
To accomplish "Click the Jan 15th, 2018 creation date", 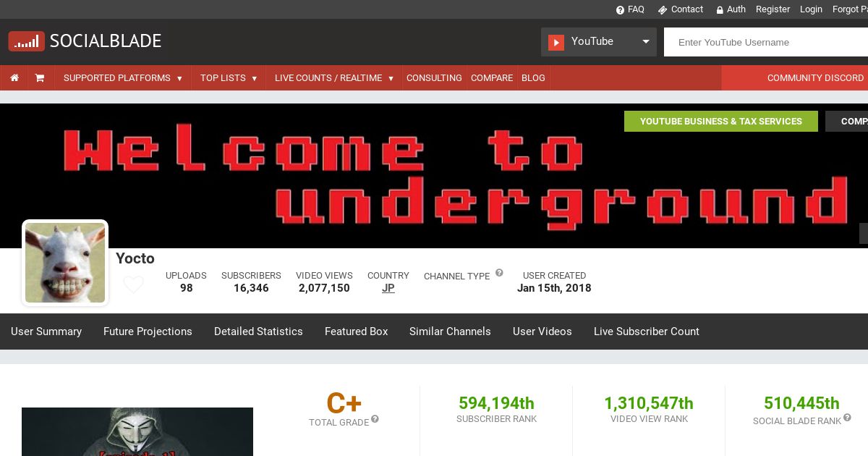I will pyautogui.click(x=554, y=288).
